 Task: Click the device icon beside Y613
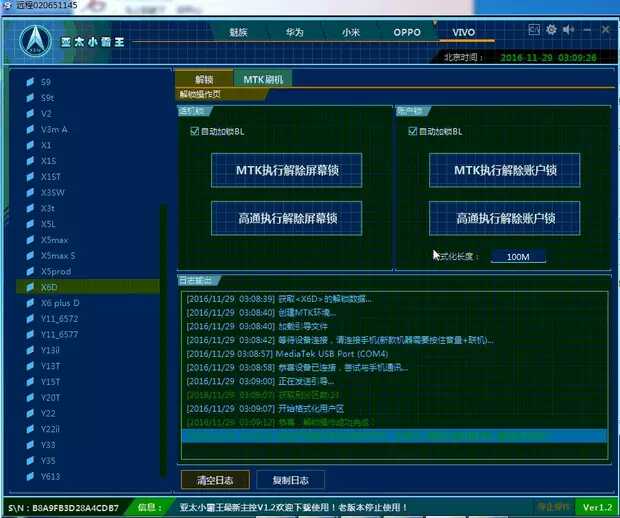(x=30, y=476)
